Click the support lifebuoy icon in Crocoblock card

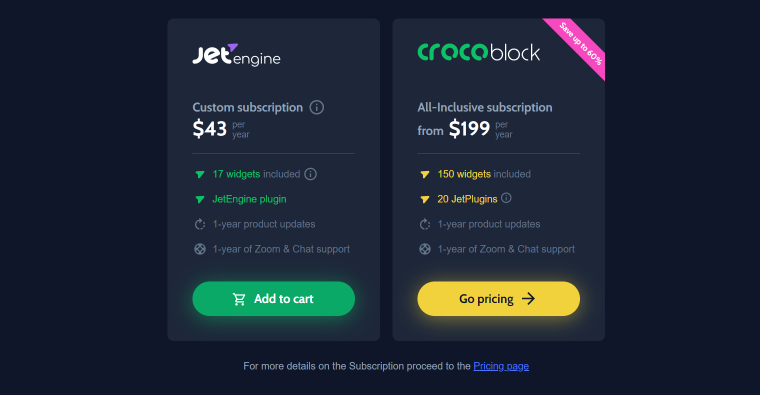click(x=425, y=249)
